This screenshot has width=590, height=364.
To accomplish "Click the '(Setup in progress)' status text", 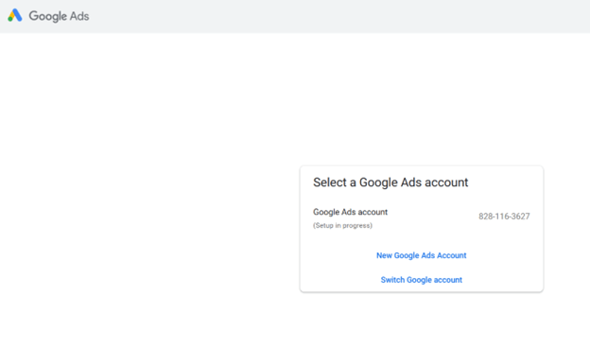I will click(x=342, y=225).
